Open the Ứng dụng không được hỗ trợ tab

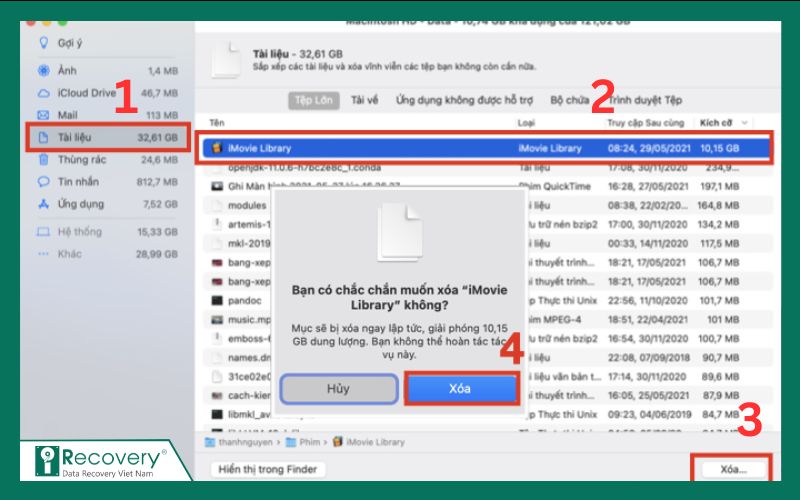click(464, 101)
